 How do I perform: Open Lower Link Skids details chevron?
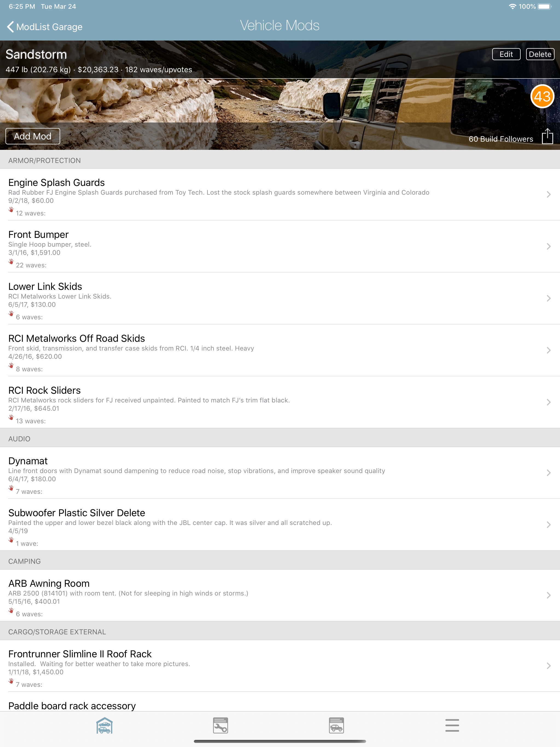click(549, 299)
